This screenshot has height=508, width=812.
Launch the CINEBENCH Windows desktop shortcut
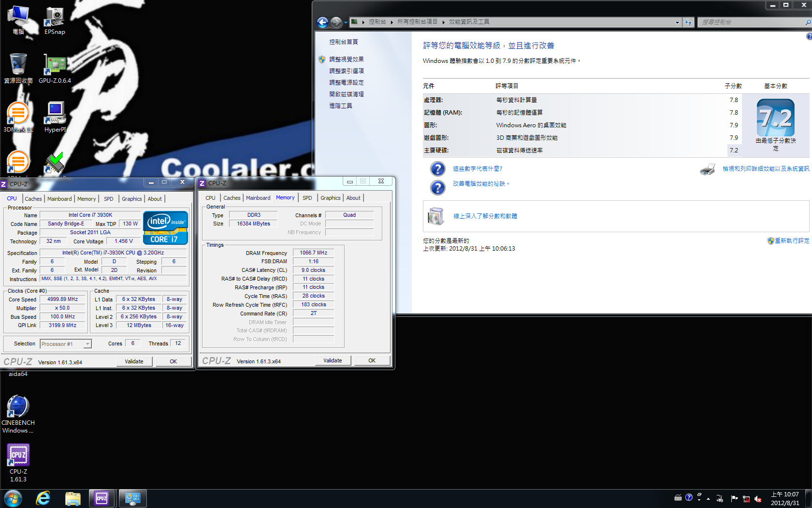pyautogui.click(x=18, y=414)
